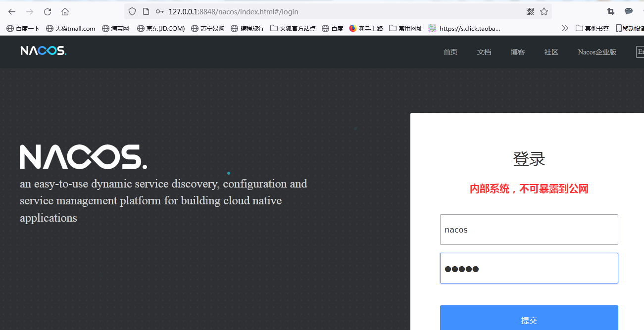Open the 百度一下 bookmark
Screen dimensions: 644x330
coord(23,28)
